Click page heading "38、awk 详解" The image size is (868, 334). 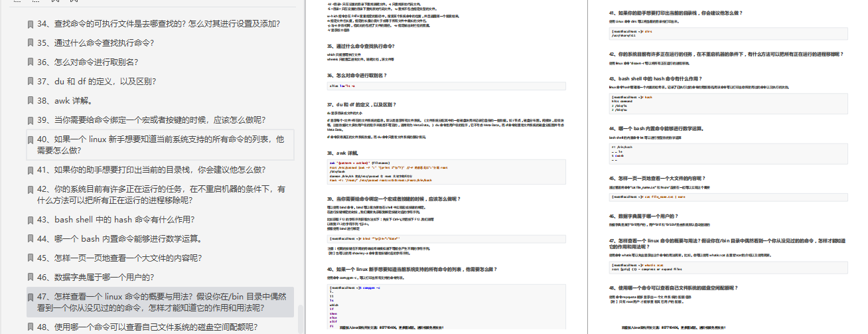coord(344,152)
